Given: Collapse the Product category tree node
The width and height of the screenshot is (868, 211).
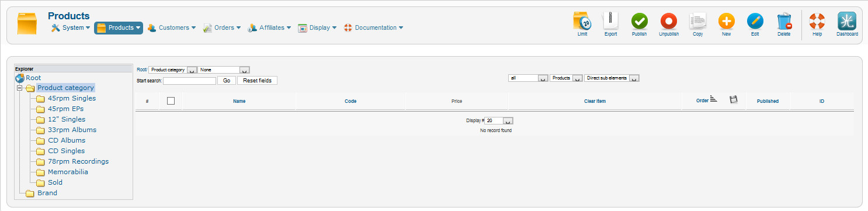Looking at the screenshot, I should tap(20, 88).
